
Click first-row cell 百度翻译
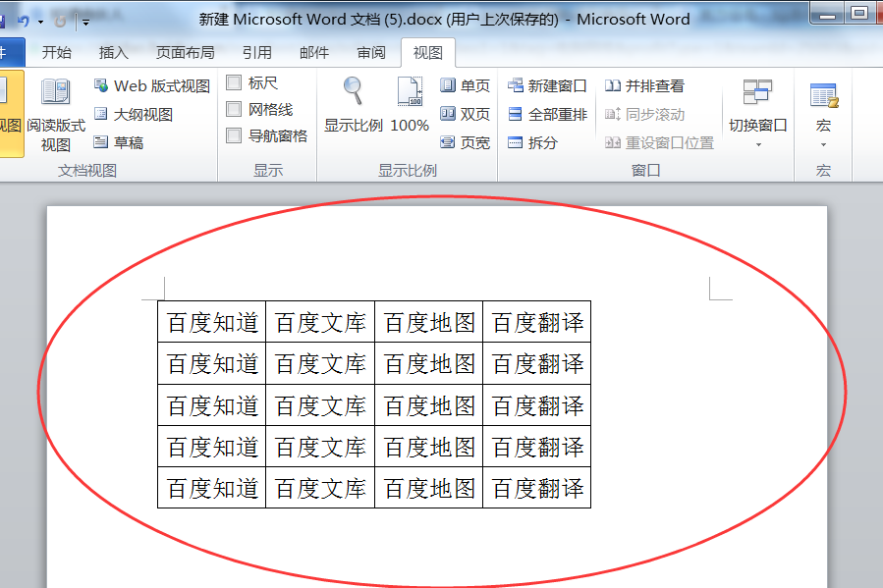click(x=536, y=322)
